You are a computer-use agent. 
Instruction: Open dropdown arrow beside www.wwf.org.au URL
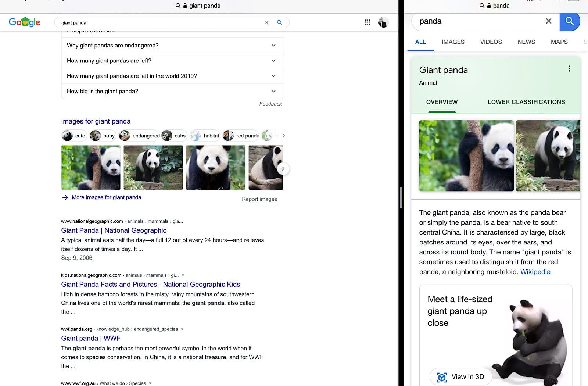pos(150,383)
